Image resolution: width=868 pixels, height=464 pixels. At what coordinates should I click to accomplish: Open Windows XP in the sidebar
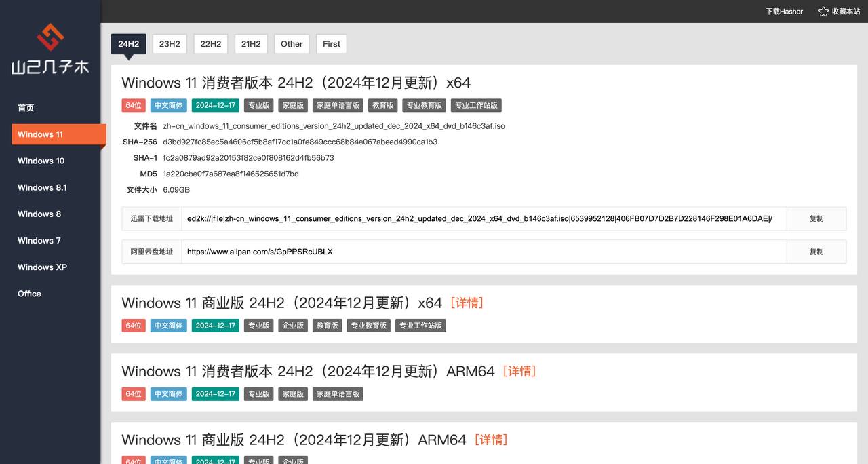(42, 267)
